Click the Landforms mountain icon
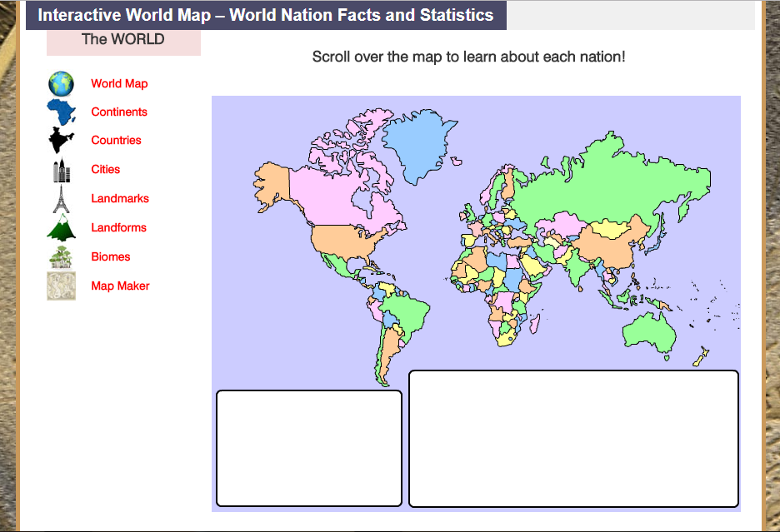This screenshot has height=532, width=780. 60,226
